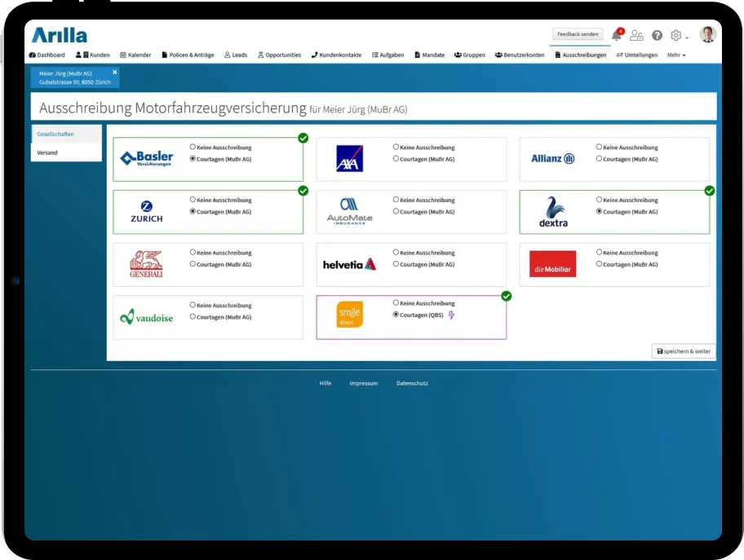Click the Basler Versicherungen logo

click(x=146, y=158)
